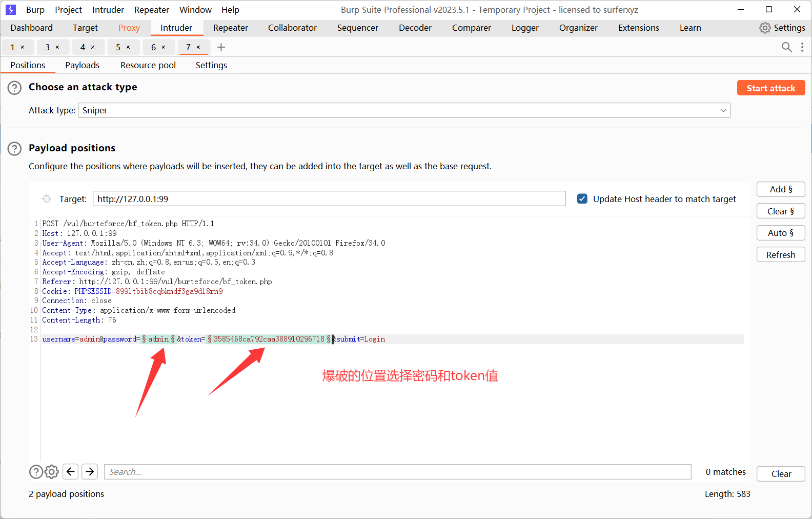Image resolution: width=812 pixels, height=519 pixels.
Task: Switch to the Proxy tab
Action: [x=129, y=28]
